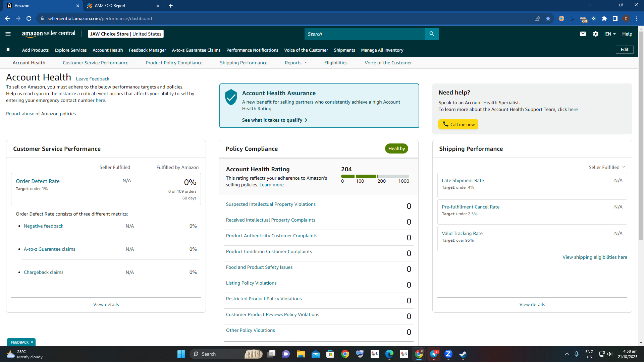Click View details under Customer Service Performance

(x=106, y=304)
